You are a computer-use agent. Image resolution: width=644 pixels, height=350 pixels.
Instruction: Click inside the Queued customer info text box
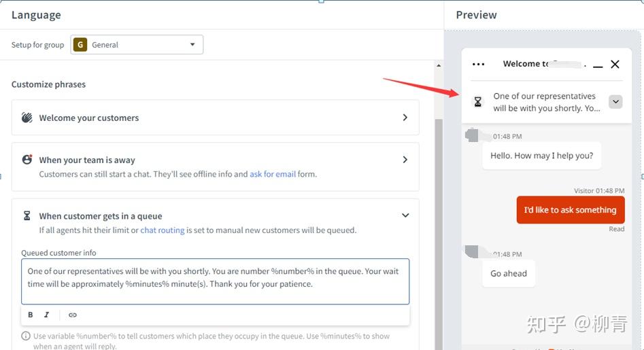pos(215,281)
